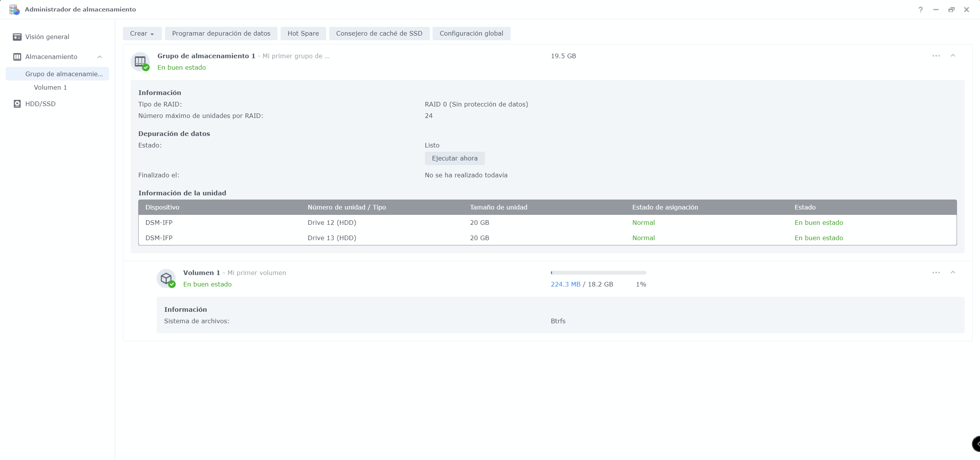Click the Storage Manager app icon in title bar

pyautogui.click(x=14, y=10)
